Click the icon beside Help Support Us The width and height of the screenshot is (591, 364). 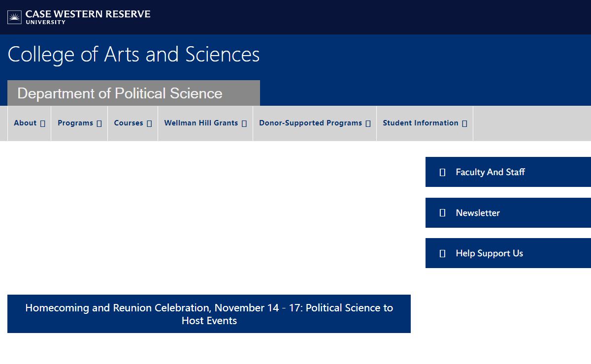[442, 253]
